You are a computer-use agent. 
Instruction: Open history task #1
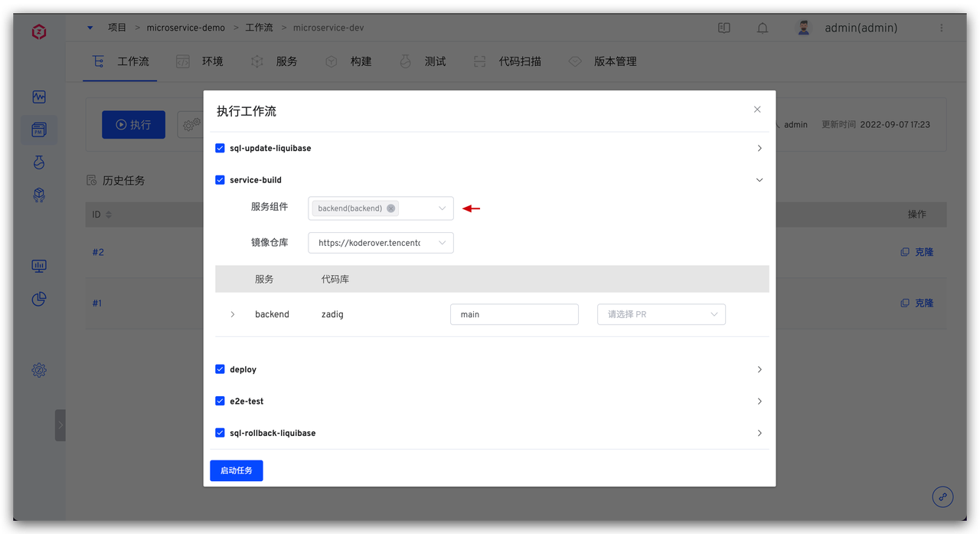click(x=97, y=303)
